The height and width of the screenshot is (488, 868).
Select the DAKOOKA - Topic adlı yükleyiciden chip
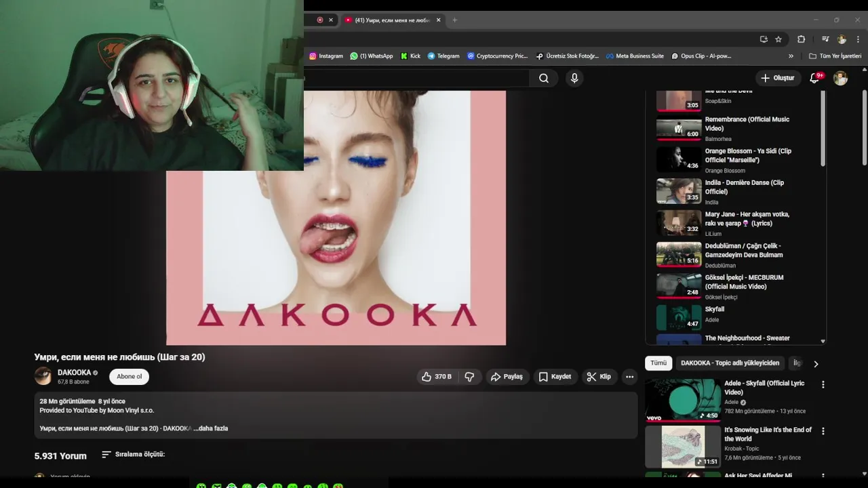pyautogui.click(x=730, y=363)
